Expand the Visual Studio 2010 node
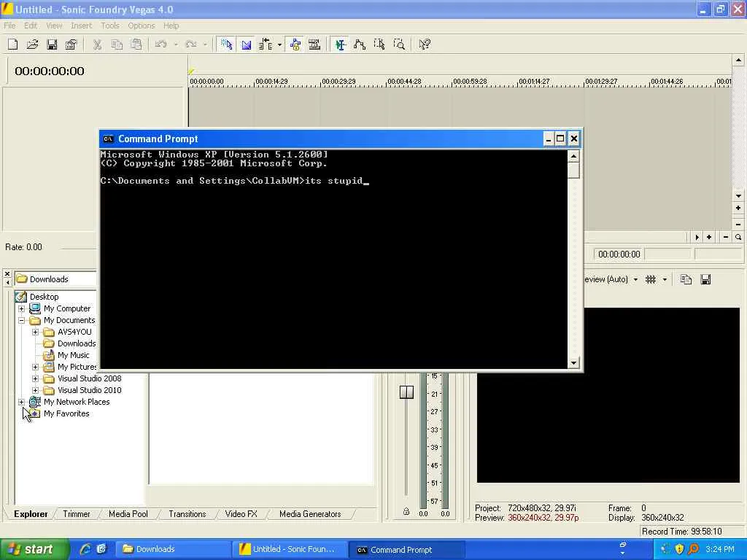Viewport: 747px width, 560px height. [x=35, y=391]
